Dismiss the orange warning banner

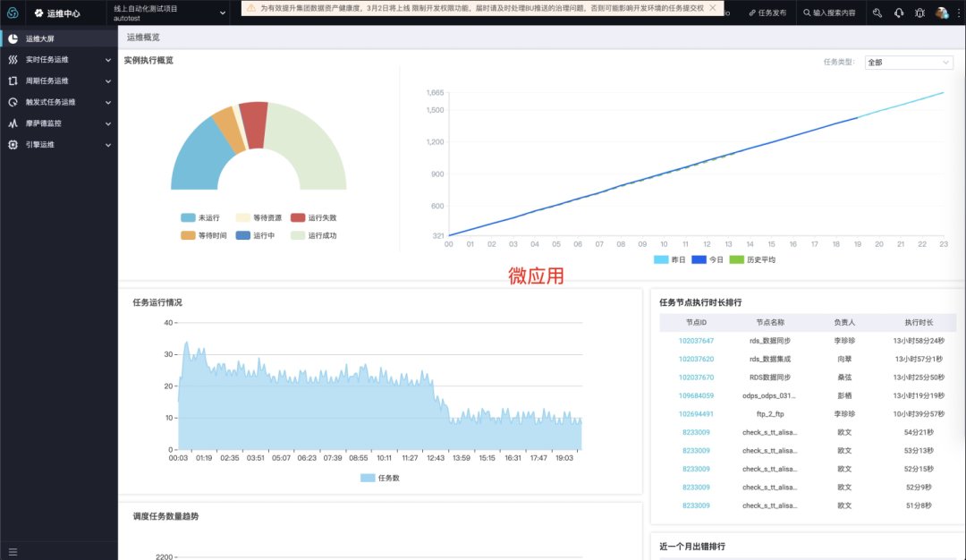(x=713, y=8)
